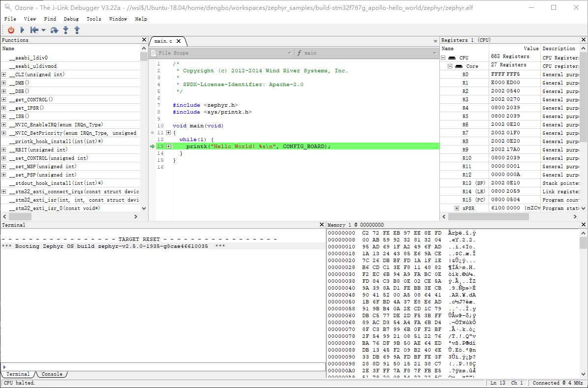Image resolution: width=588 pixels, height=388 pixels.
Task: Click the Step Over toolbar icon
Action: point(55,30)
